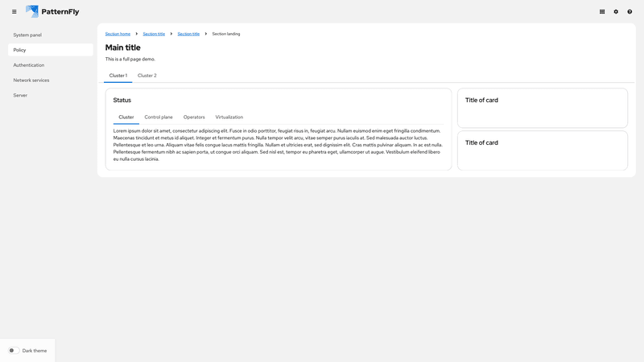Click the hamburger menu icon
644x362 pixels.
(x=14, y=11)
